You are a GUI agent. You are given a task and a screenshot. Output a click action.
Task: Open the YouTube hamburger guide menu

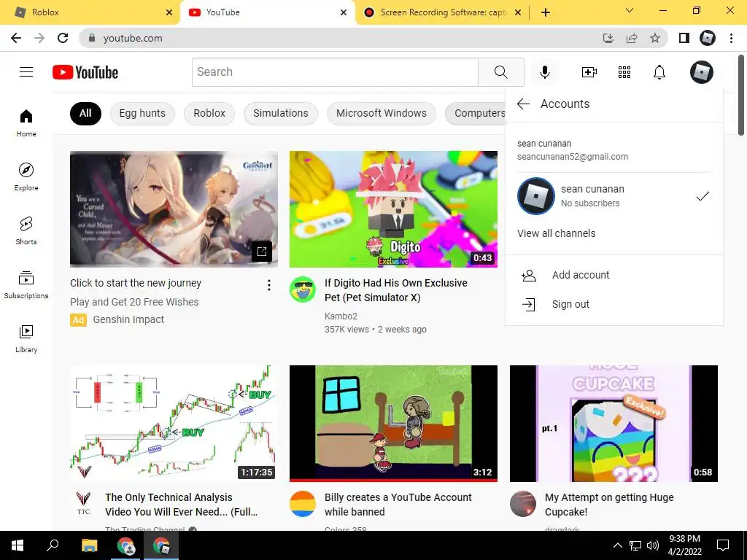click(26, 72)
